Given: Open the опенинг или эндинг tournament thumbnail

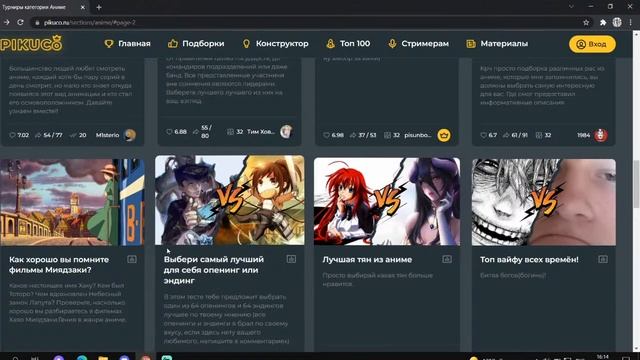Looking at the screenshot, I should (229, 200).
